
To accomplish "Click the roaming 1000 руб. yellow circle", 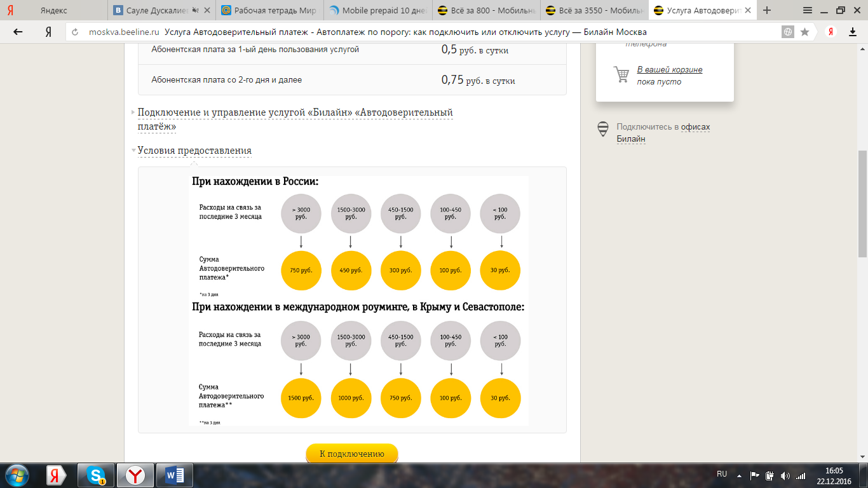I will [x=351, y=398].
